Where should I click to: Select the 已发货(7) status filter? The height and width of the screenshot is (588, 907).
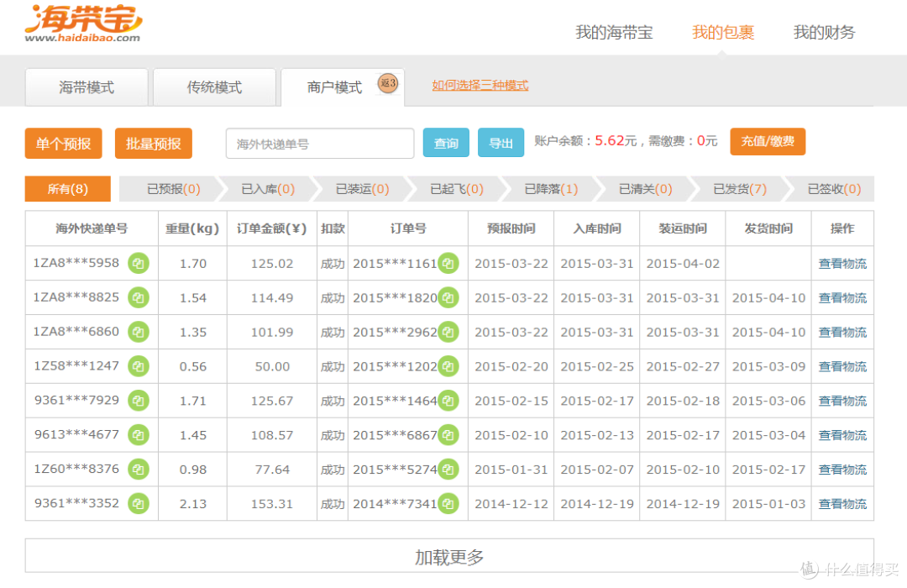pos(739,189)
